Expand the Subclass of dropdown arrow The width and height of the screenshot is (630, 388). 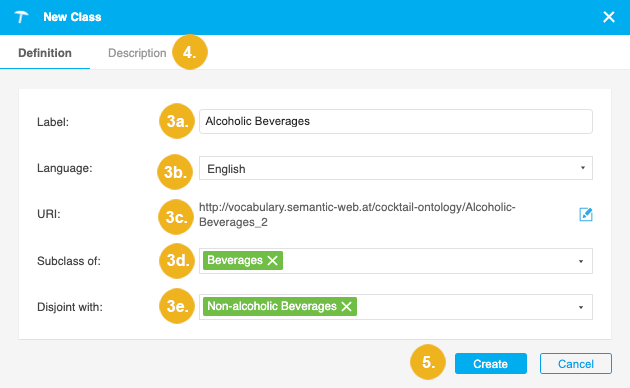pos(581,261)
